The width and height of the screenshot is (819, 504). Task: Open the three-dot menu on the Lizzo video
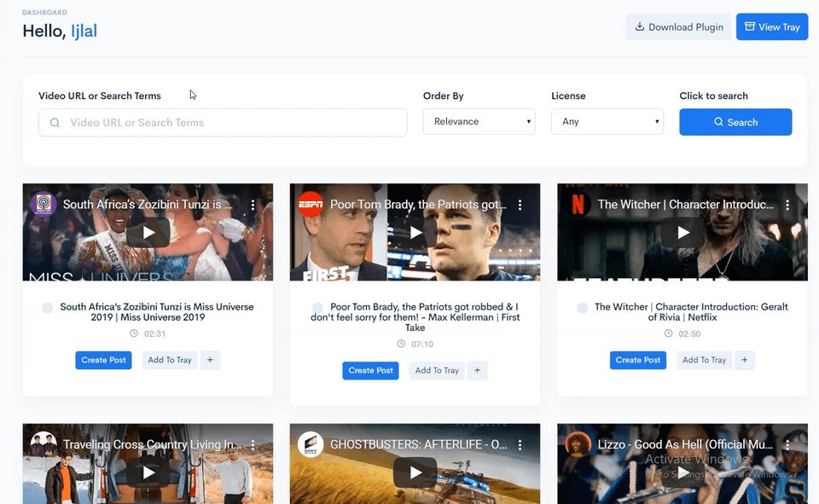coord(787,444)
